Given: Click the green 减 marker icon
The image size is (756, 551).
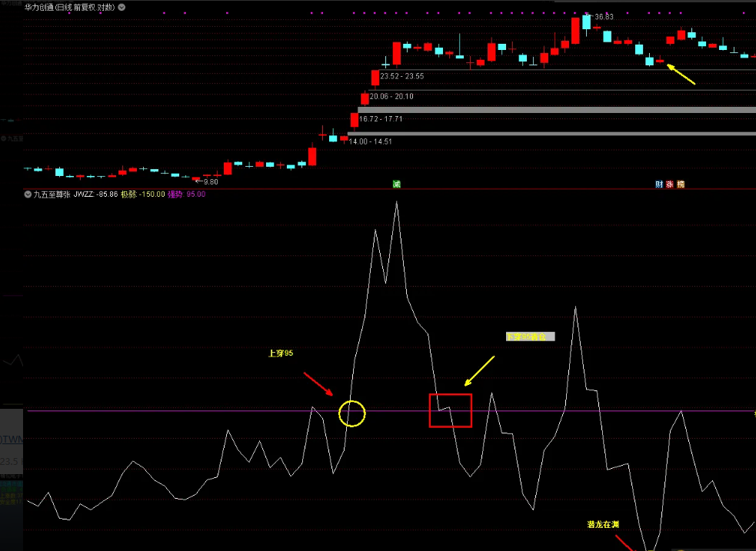Looking at the screenshot, I should point(396,184).
